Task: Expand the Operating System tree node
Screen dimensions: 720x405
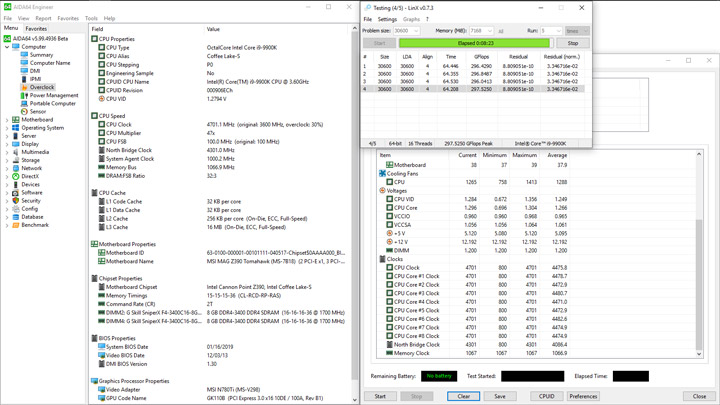Action: (x=7, y=128)
